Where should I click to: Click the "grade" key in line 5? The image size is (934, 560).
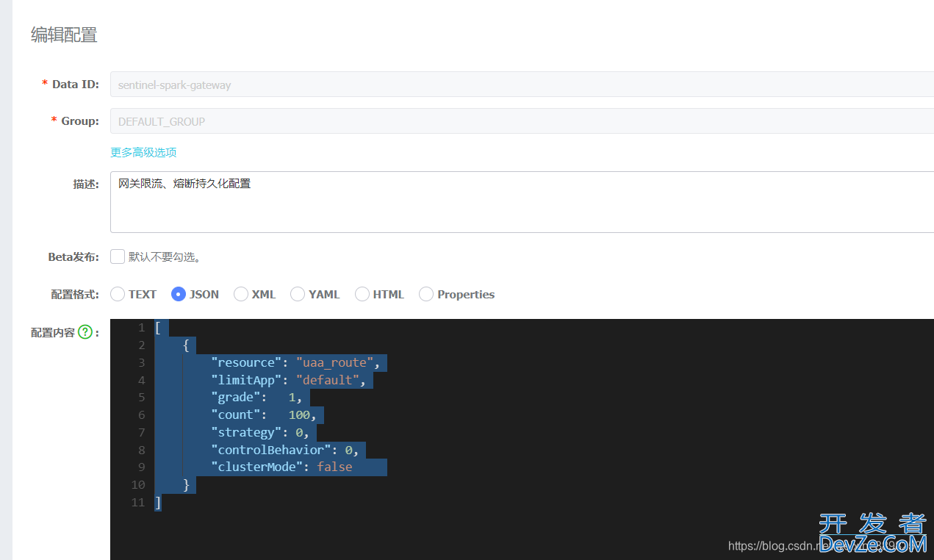pos(236,398)
